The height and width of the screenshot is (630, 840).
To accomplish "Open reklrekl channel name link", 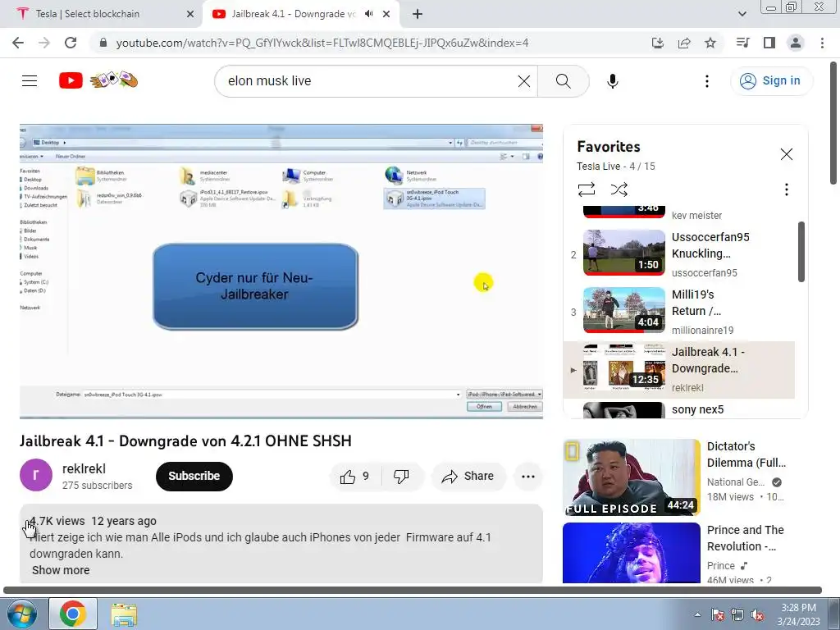I will click(x=84, y=468).
